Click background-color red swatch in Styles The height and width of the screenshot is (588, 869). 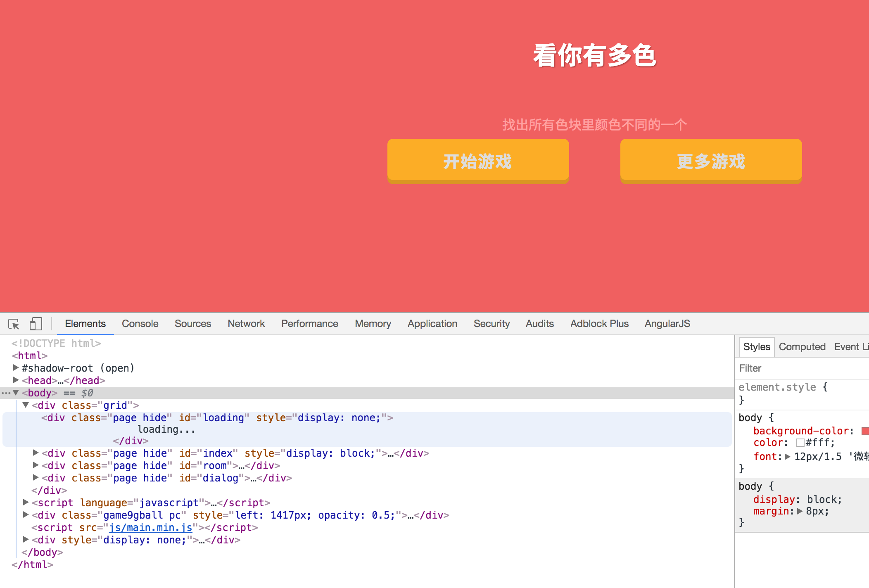coord(865,431)
